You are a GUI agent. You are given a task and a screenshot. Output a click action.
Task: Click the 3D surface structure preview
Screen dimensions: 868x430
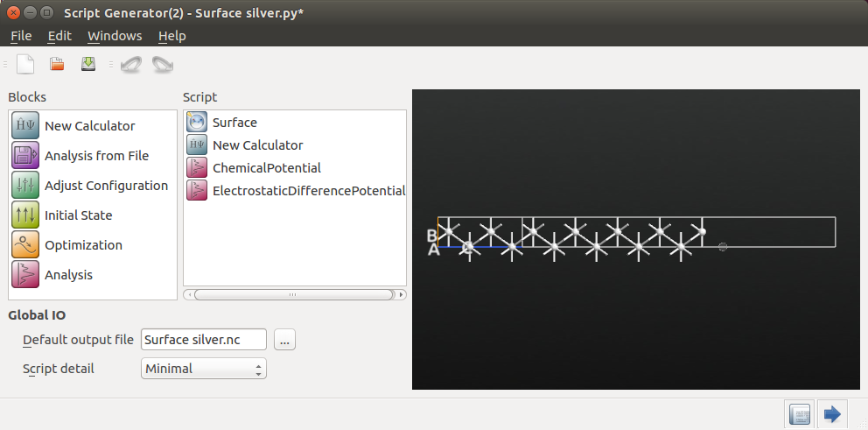[636, 239]
